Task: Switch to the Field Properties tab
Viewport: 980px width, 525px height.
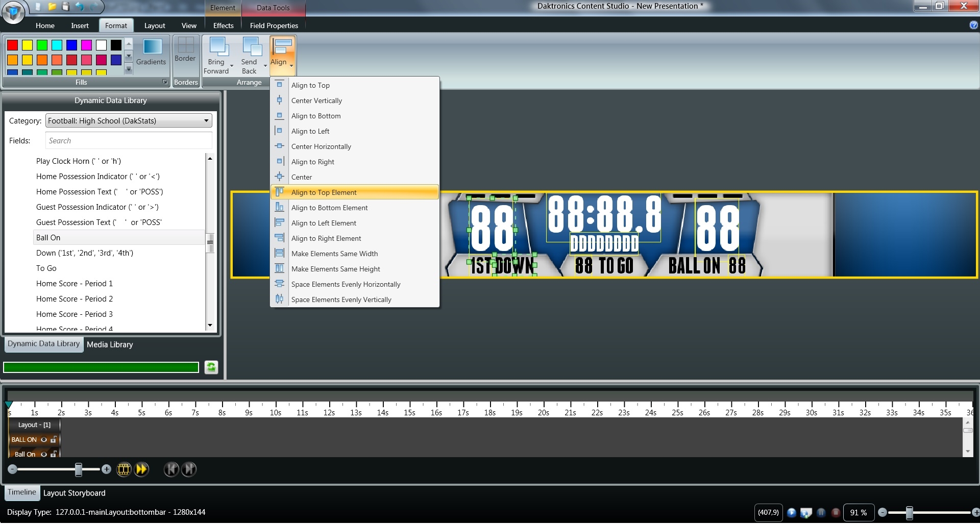Action: pos(274,26)
